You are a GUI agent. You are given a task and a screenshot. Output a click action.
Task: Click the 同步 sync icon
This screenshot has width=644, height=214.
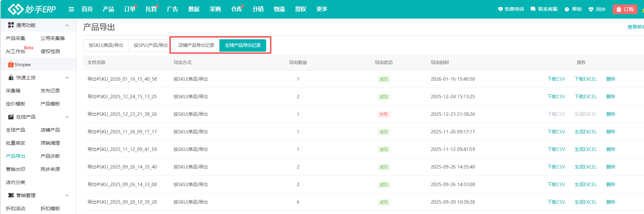pos(591,9)
